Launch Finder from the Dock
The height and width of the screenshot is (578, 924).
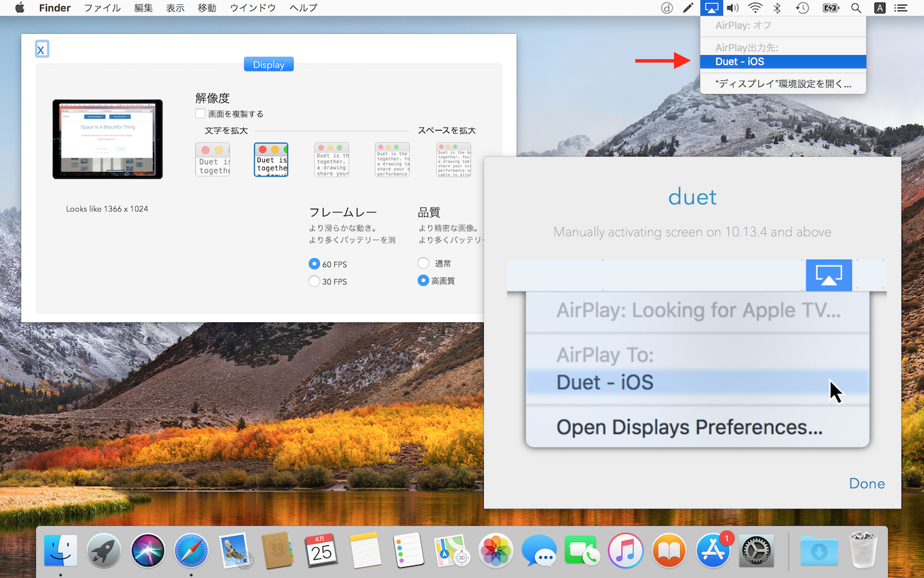tap(60, 550)
